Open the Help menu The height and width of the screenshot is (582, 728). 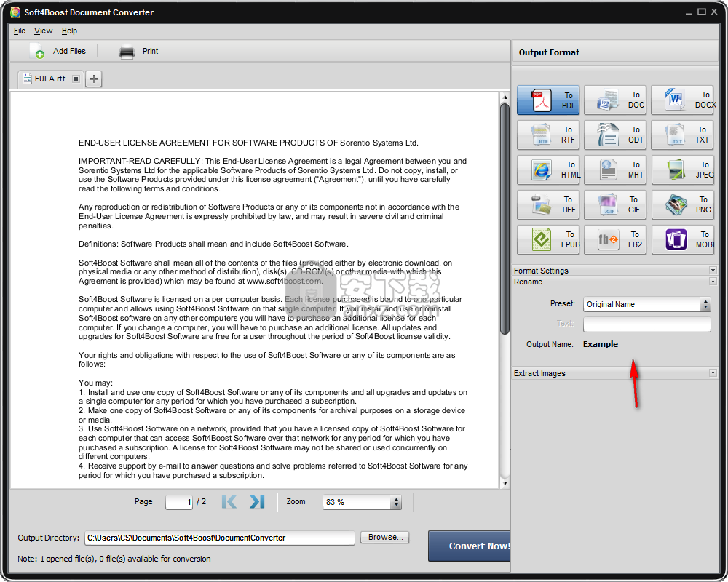(69, 31)
